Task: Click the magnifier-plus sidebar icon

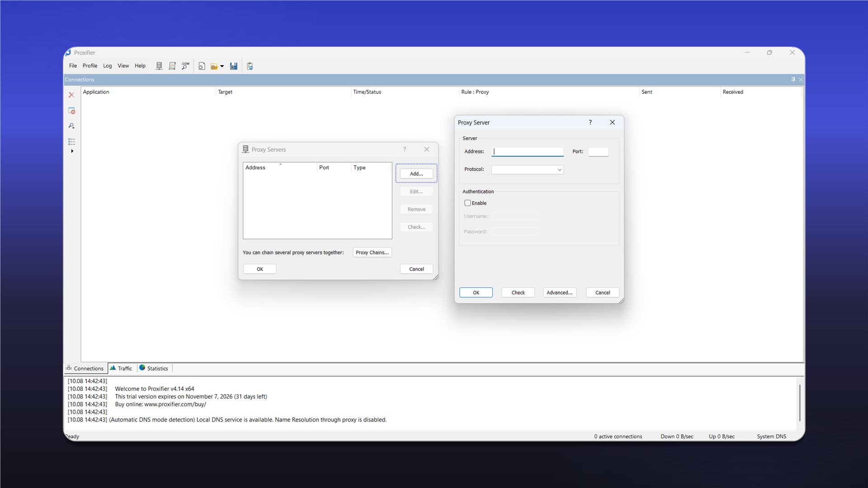Action: [x=71, y=126]
